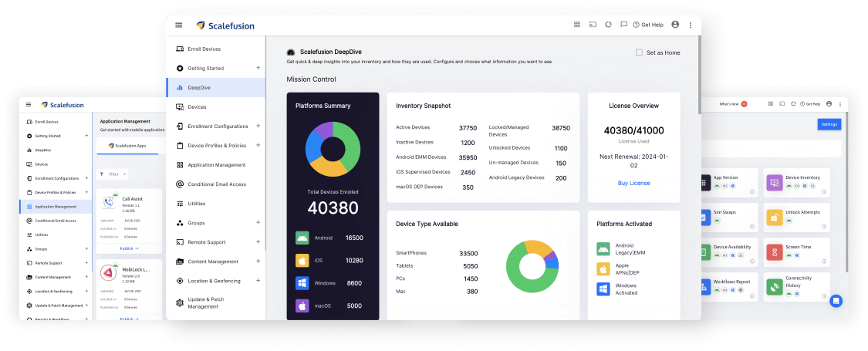The width and height of the screenshot is (868, 351).
Task: Click the Android platform icon in Platforms Summary
Action: pos(302,238)
